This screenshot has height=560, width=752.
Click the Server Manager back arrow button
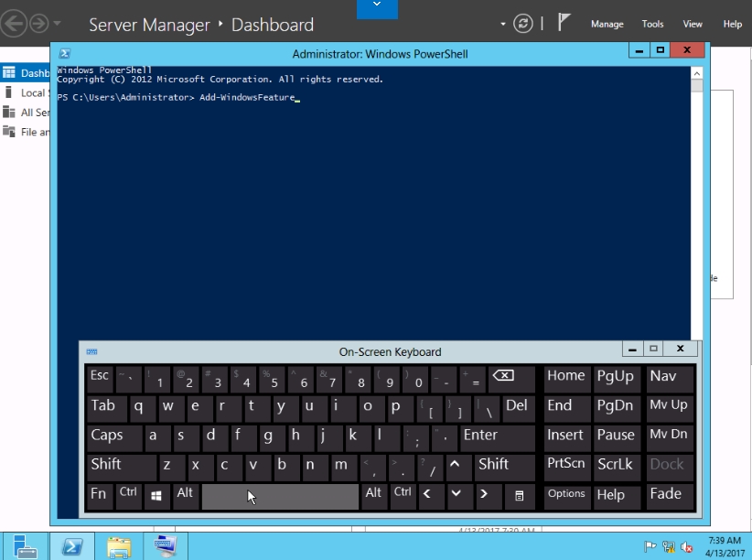click(13, 24)
